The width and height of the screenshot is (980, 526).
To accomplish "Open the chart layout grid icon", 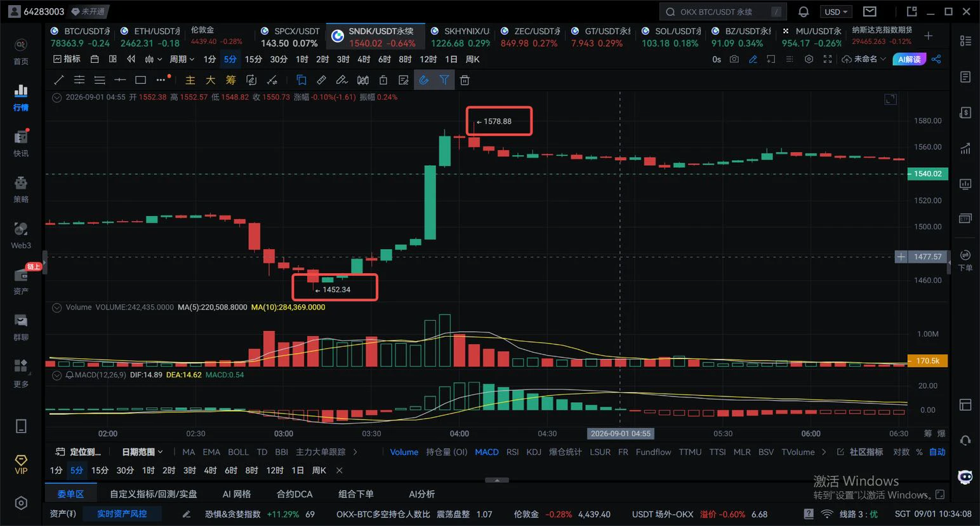I will [x=113, y=59].
